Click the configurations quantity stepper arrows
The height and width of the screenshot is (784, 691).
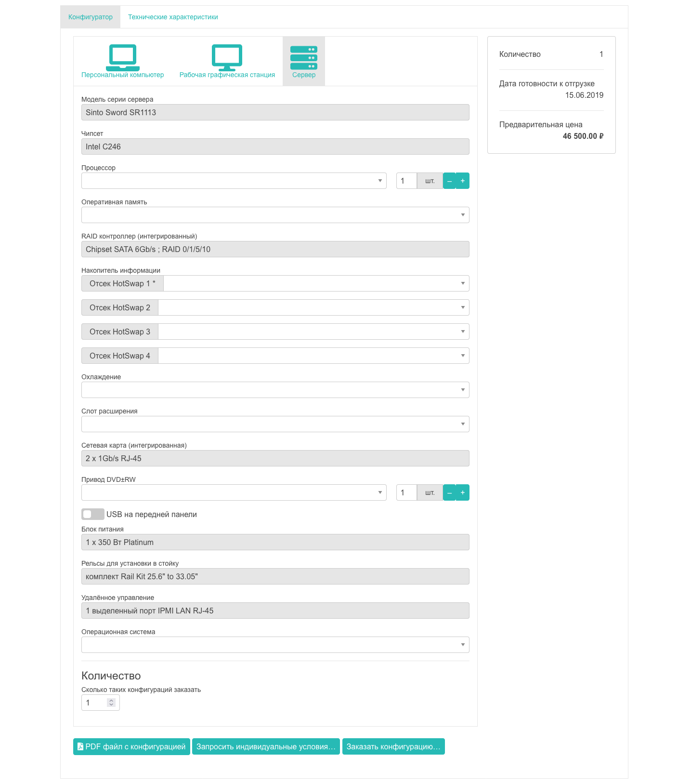(111, 703)
